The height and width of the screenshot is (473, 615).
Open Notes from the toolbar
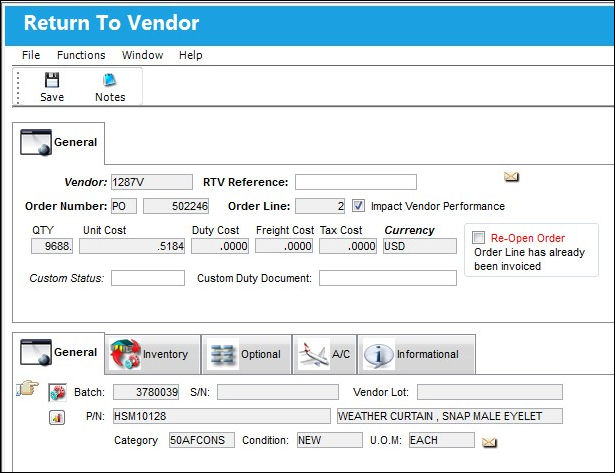(x=110, y=87)
